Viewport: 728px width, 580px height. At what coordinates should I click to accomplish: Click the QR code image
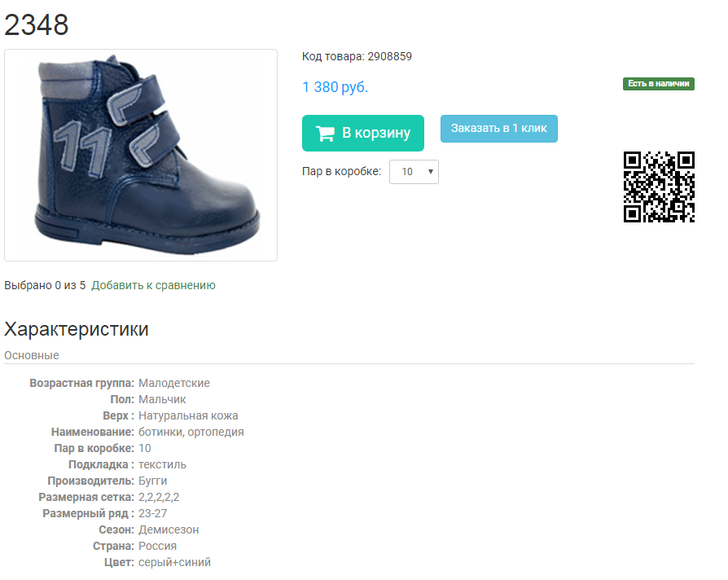[659, 187]
